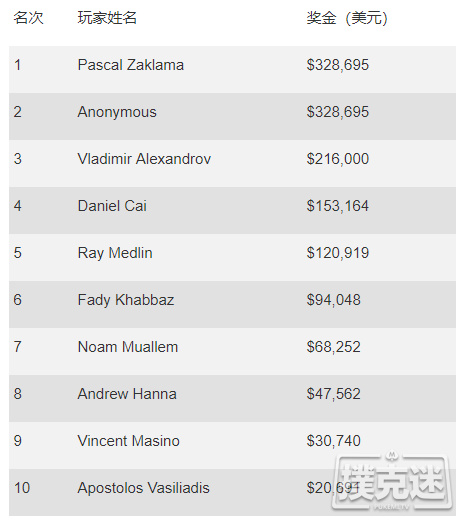The width and height of the screenshot is (464, 523).
Task: Click the $94,048 prize amount
Action: pyautogui.click(x=334, y=300)
